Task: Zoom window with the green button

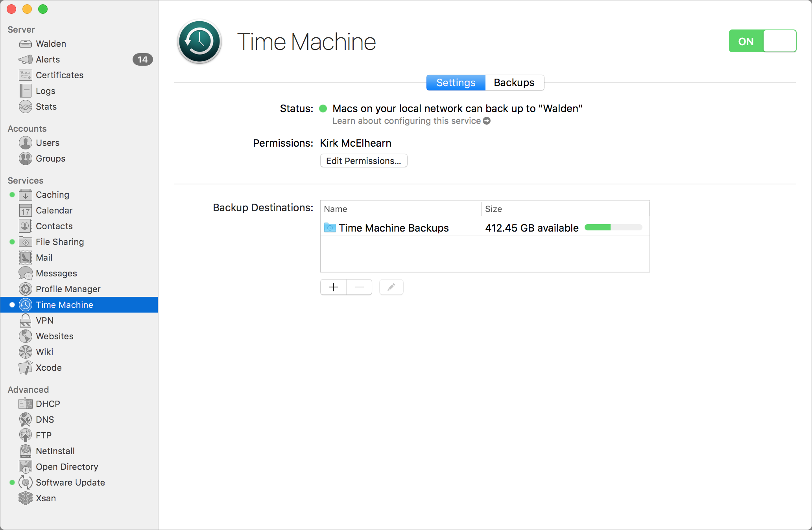Action: (x=43, y=9)
